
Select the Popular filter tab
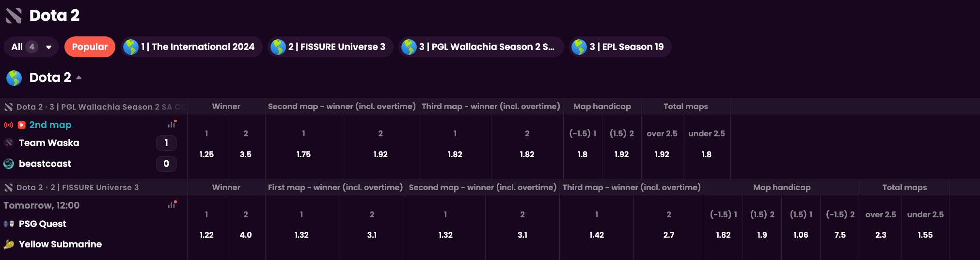point(90,47)
